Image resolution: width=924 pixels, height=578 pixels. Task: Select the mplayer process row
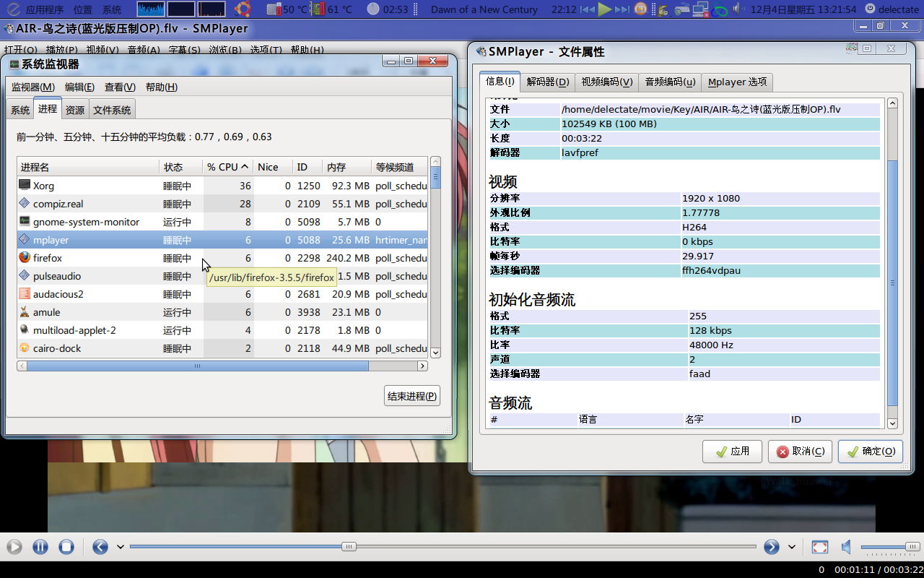tap(222, 240)
